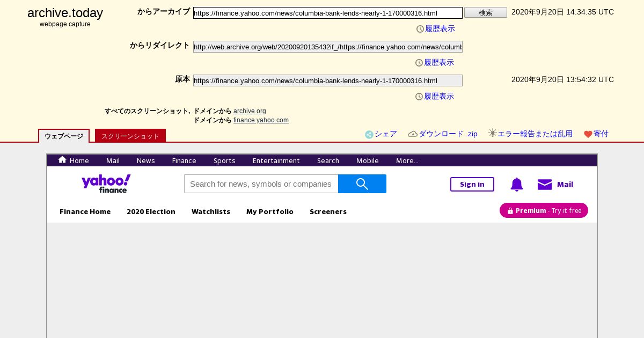
Task: Open Sports in the Yahoo top bar
Action: click(224, 160)
